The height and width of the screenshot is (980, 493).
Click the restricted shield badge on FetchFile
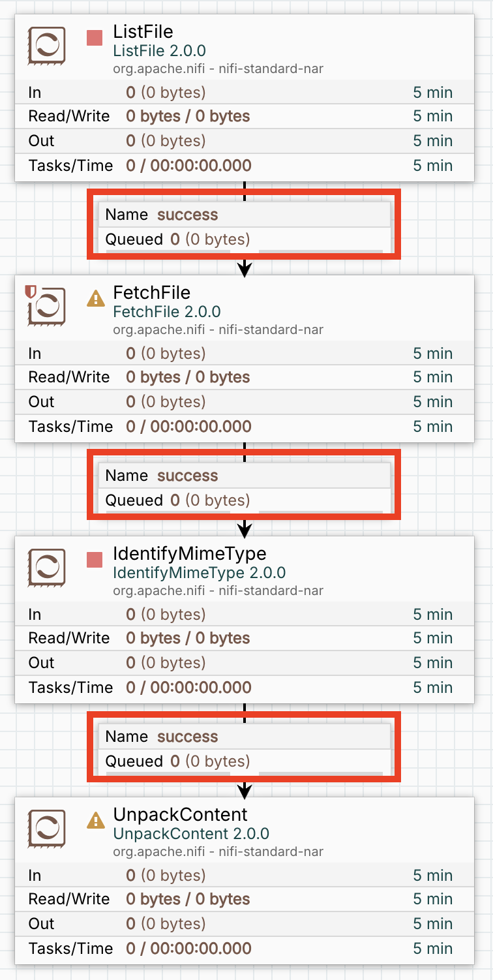tap(29, 291)
